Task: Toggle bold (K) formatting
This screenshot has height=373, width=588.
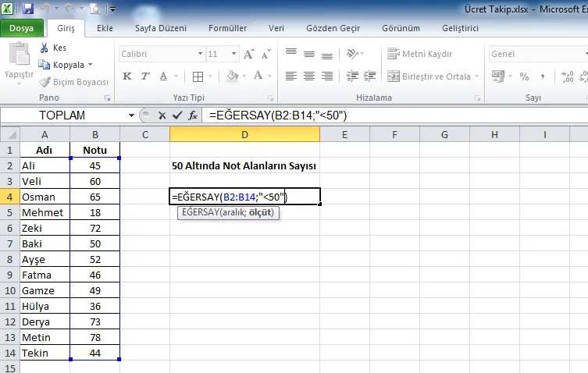Action: tap(127, 76)
